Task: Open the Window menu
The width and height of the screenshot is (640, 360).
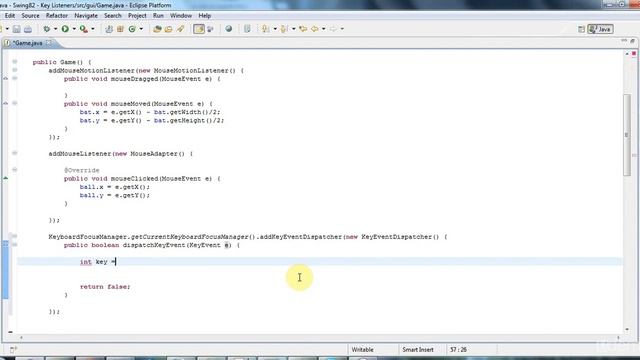Action: pos(181,16)
